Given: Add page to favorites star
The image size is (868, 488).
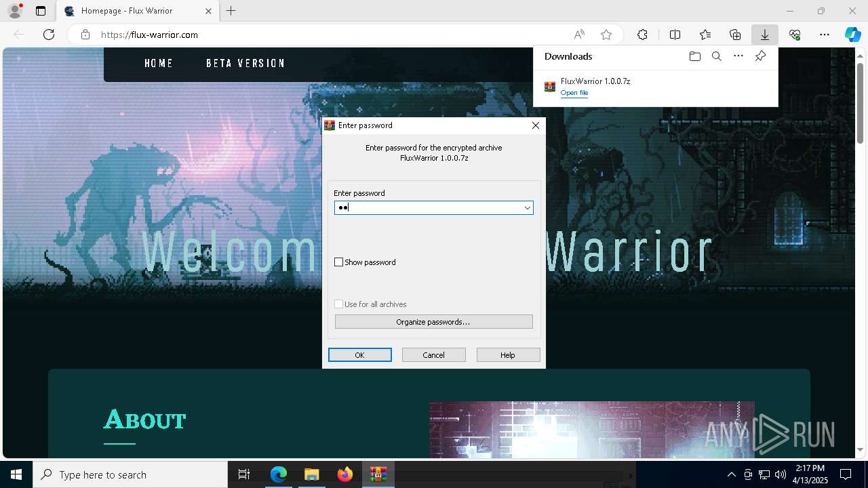Looking at the screenshot, I should coord(606,35).
